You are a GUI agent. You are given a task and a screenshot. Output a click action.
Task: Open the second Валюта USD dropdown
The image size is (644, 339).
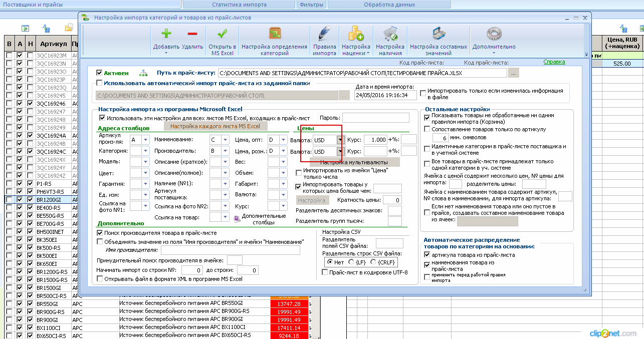pos(340,151)
